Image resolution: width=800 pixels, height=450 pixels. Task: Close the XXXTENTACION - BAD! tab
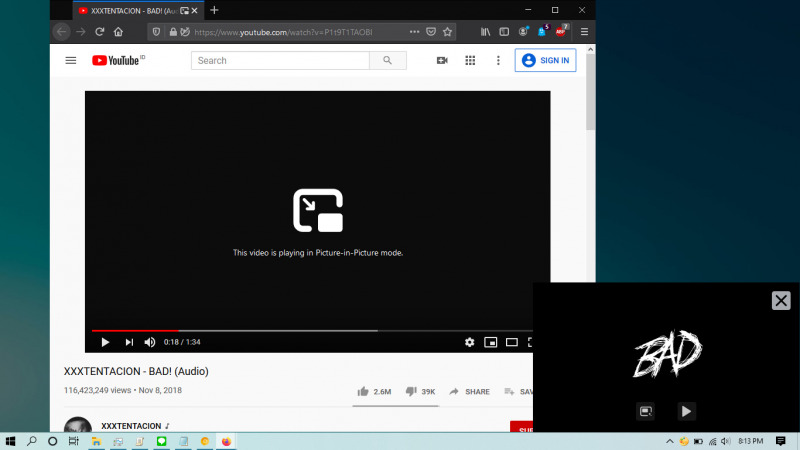(x=194, y=10)
